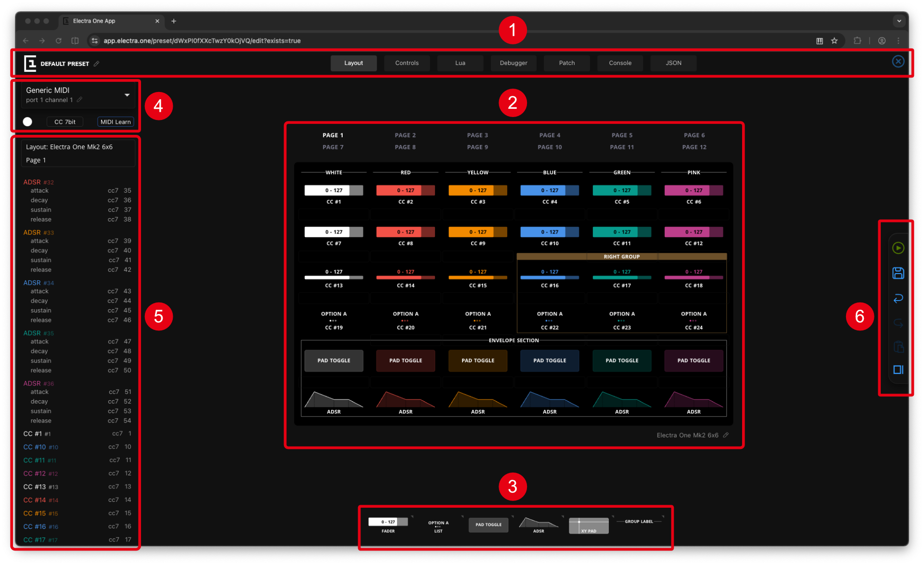
Task: Open OPTION A list control CC #22
Action: click(550, 320)
